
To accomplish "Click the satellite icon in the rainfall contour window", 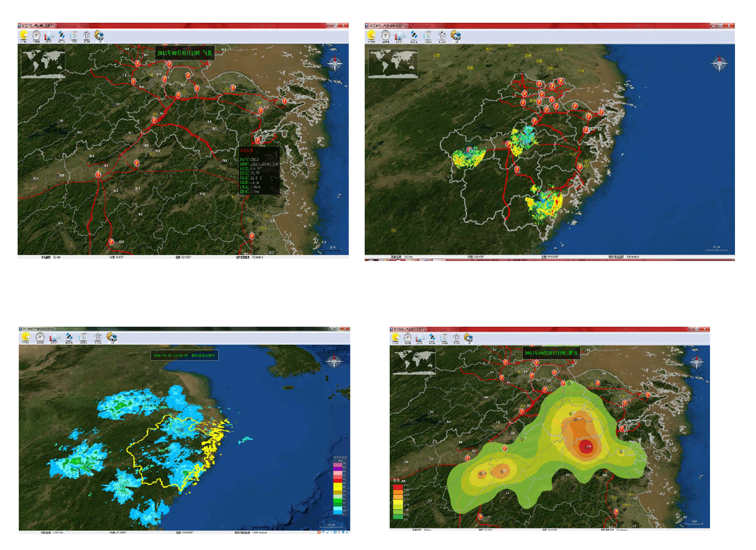I will pyautogui.click(x=432, y=338).
